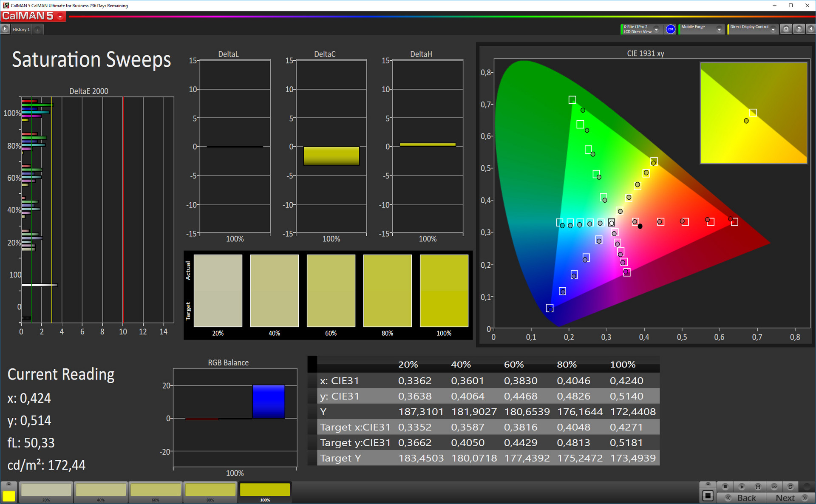816x504 pixels.
Task: Collapse the side panel with left arrow icon
Action: (x=810, y=29)
